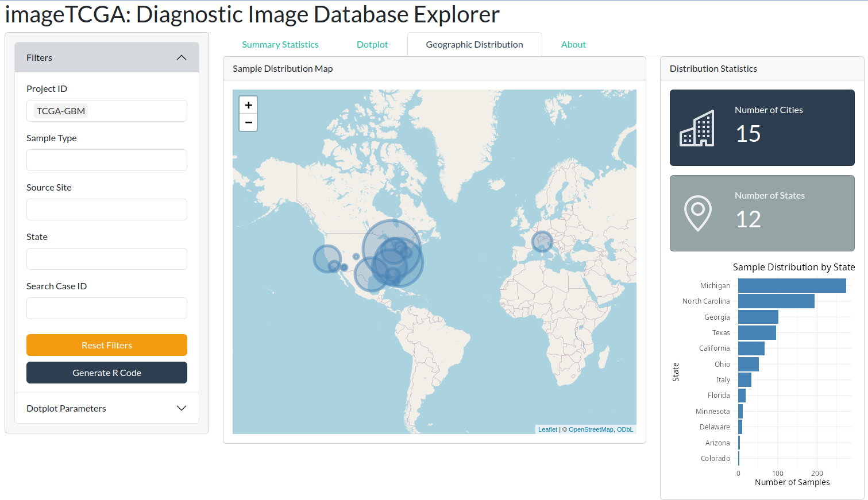Open the Dotplot tab
This screenshot has height=500, width=868.
point(372,45)
